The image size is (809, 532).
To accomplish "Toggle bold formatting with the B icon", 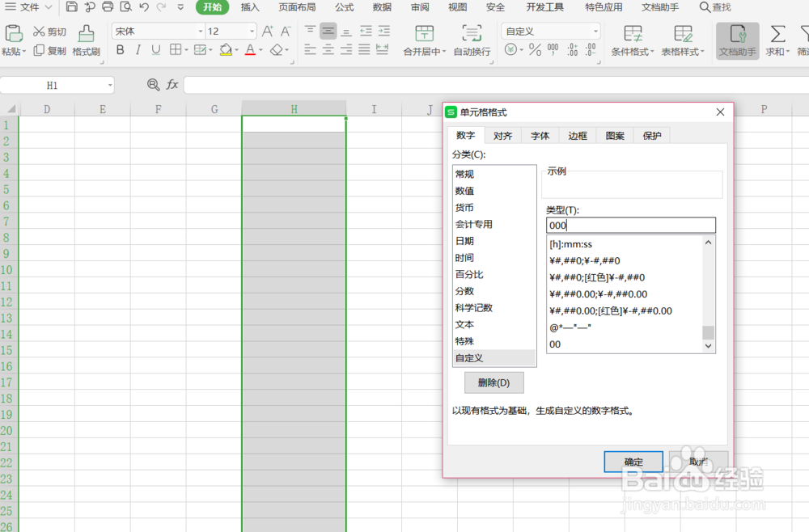I will point(120,50).
